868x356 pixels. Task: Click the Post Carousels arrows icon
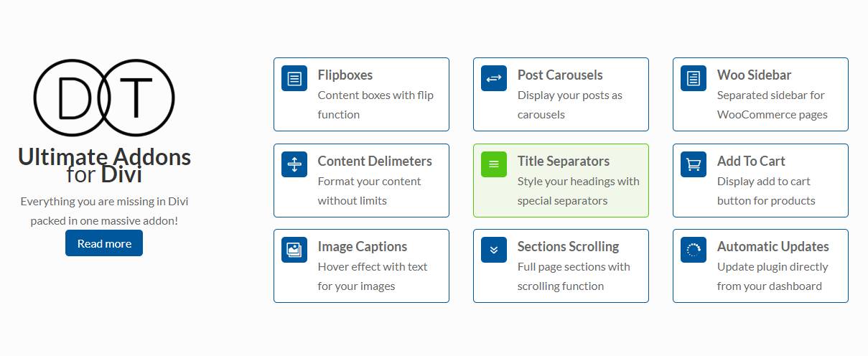point(494,78)
